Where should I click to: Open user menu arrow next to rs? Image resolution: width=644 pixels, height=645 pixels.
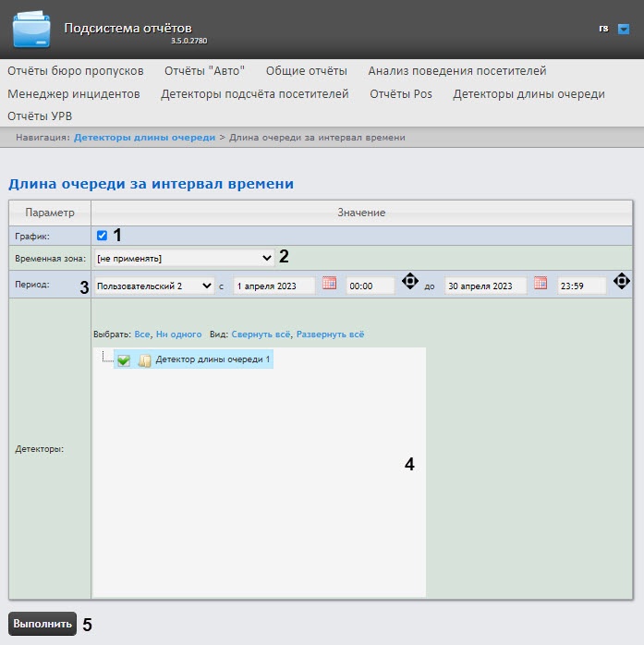coord(624,29)
